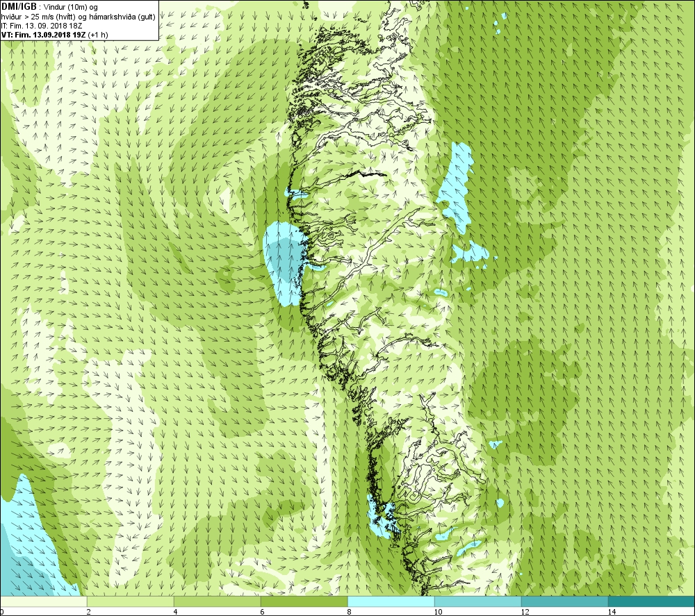Click the 12–14 m/s teal legend swatch
The image size is (695, 616).
point(564,601)
